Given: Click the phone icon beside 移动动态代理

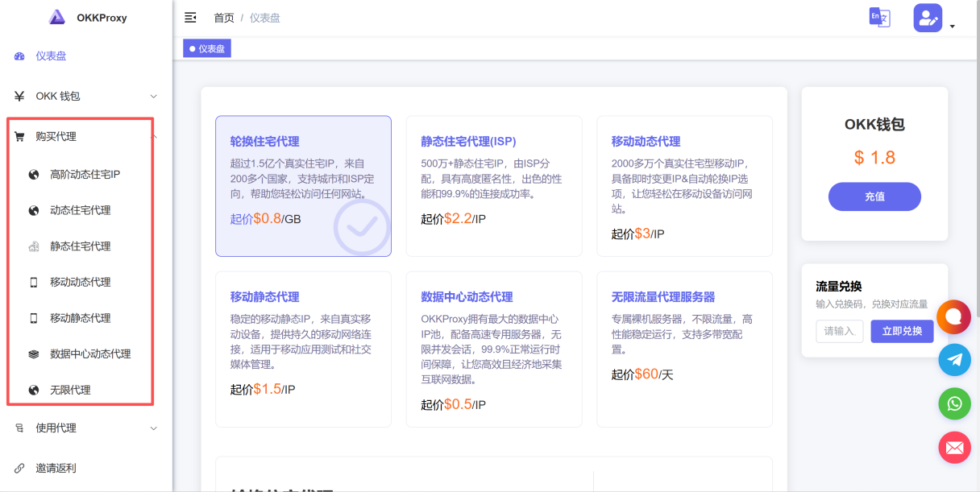Looking at the screenshot, I should 34,282.
